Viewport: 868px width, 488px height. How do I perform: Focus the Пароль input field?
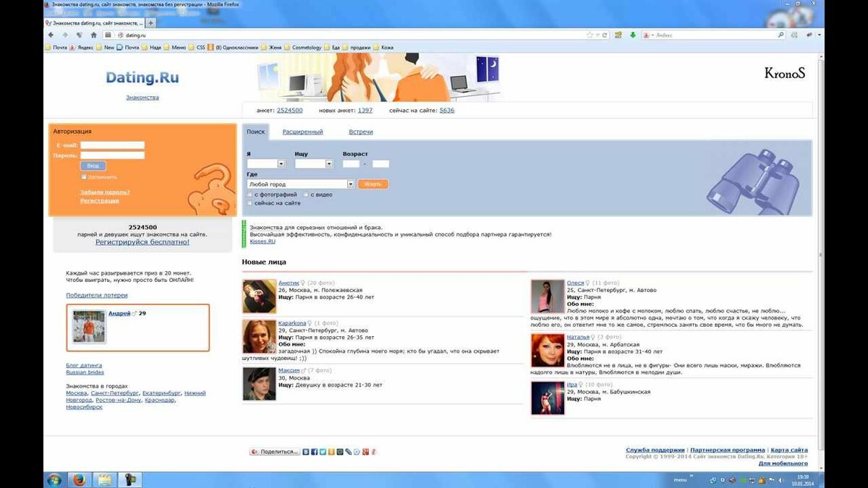point(112,155)
